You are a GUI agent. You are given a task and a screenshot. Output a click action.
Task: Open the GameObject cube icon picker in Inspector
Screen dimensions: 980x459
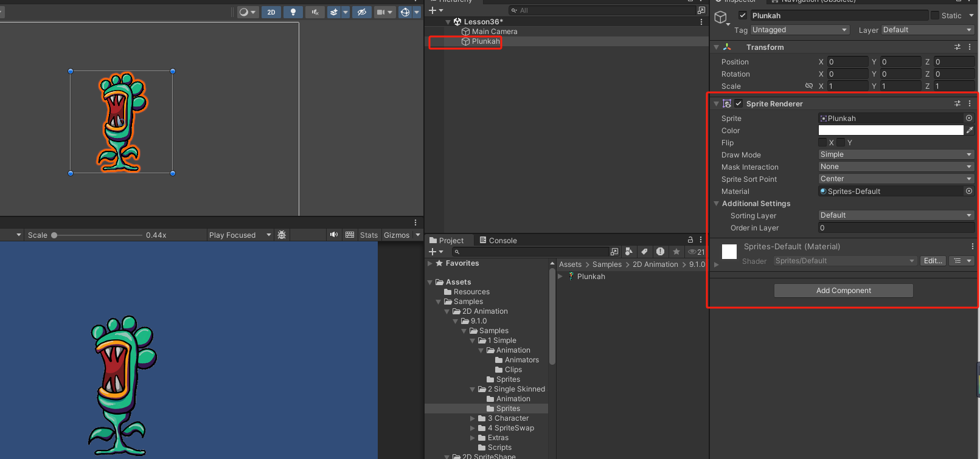pos(721,18)
